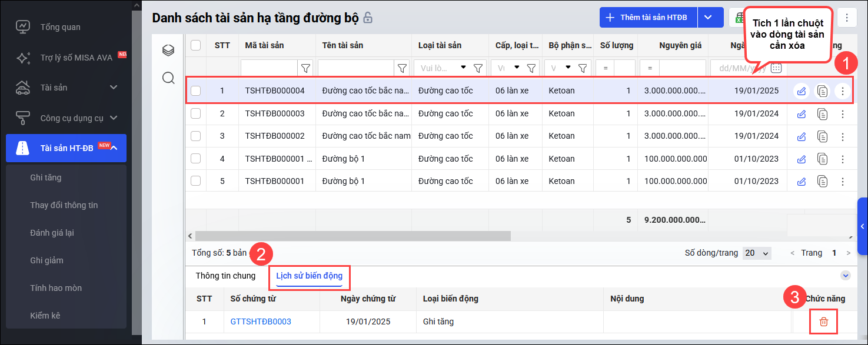Check the box for second Đường bộ 1 row

[196, 181]
